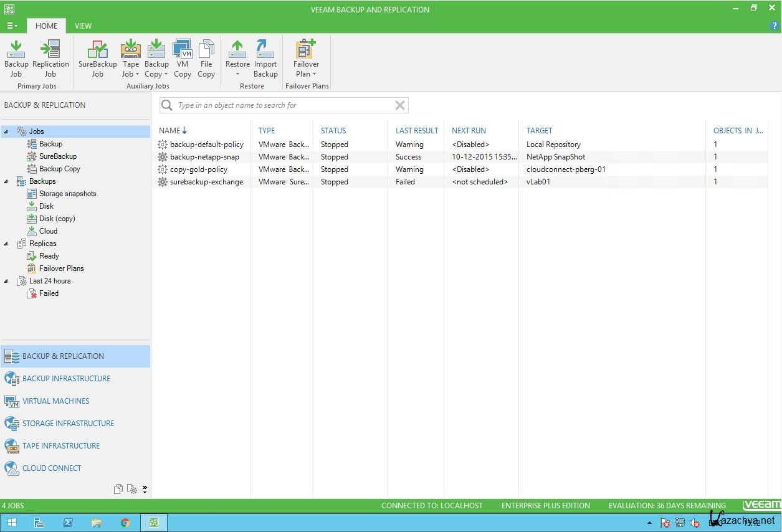The width and height of the screenshot is (782, 532).
Task: Collapse the Jobs tree node
Action: [x=6, y=131]
